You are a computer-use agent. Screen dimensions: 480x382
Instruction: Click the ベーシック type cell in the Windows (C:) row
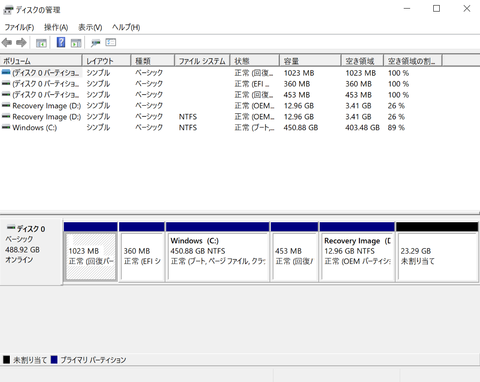(x=149, y=128)
